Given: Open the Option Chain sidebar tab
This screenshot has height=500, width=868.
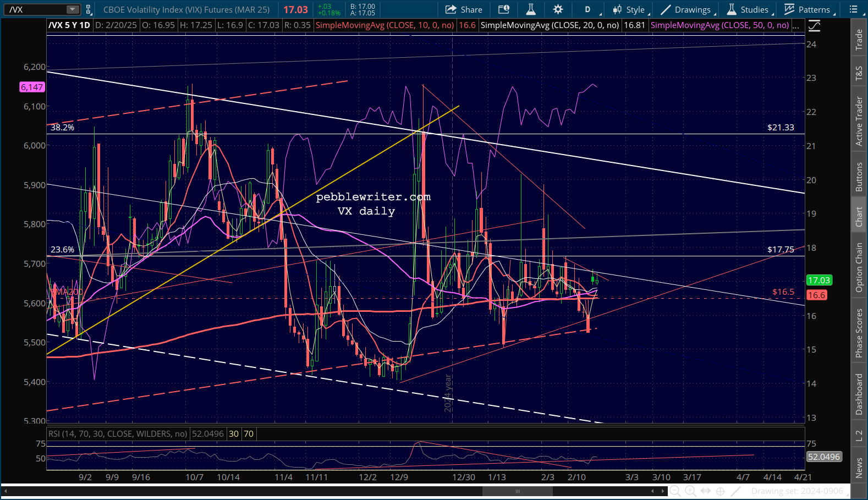Looking at the screenshot, I should [x=859, y=267].
